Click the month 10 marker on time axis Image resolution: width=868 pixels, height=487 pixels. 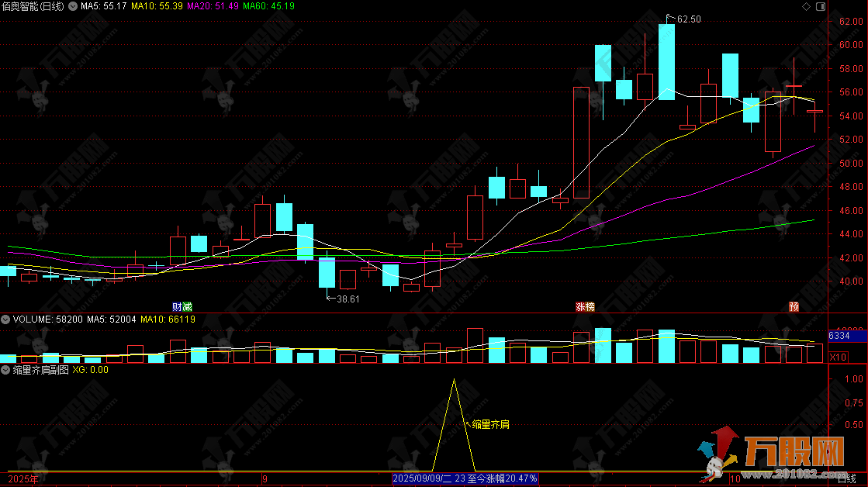click(735, 479)
